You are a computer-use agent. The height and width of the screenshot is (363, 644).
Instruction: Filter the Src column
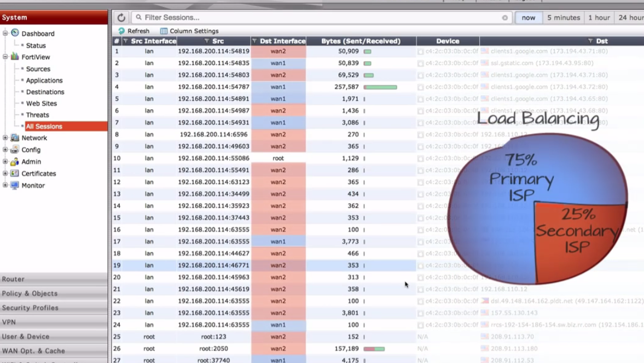pyautogui.click(x=207, y=41)
